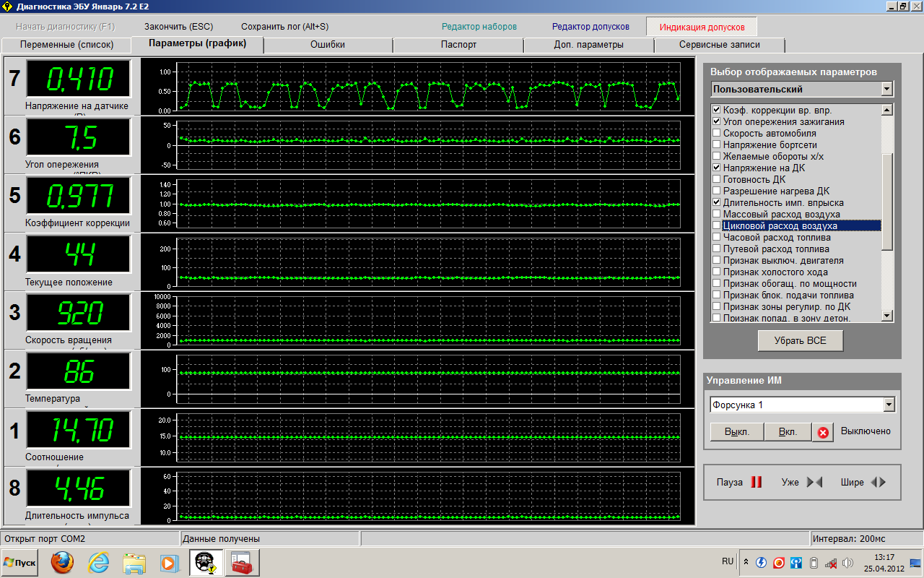Enable Признак холостого хода checkbox
This screenshot has width=924, height=578.
(716, 272)
